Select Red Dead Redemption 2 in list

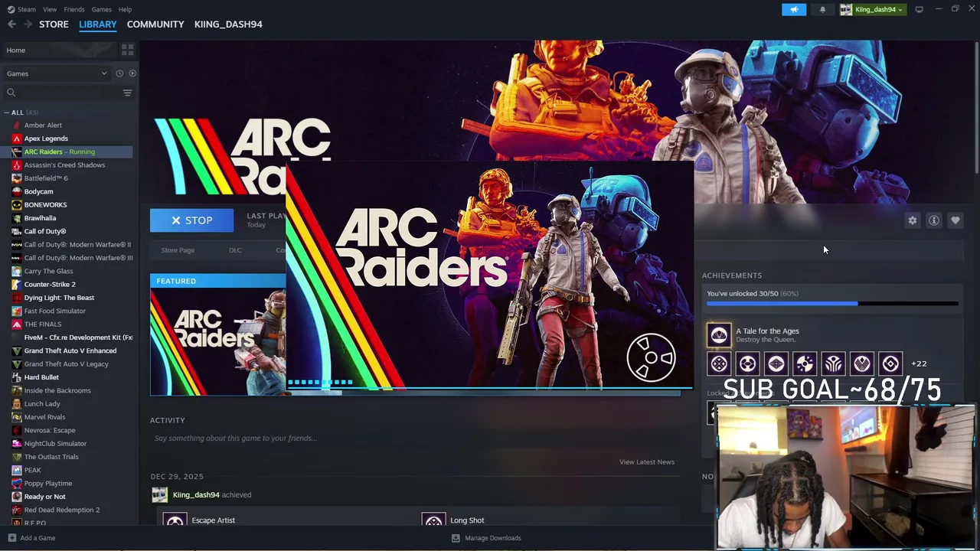62,510
